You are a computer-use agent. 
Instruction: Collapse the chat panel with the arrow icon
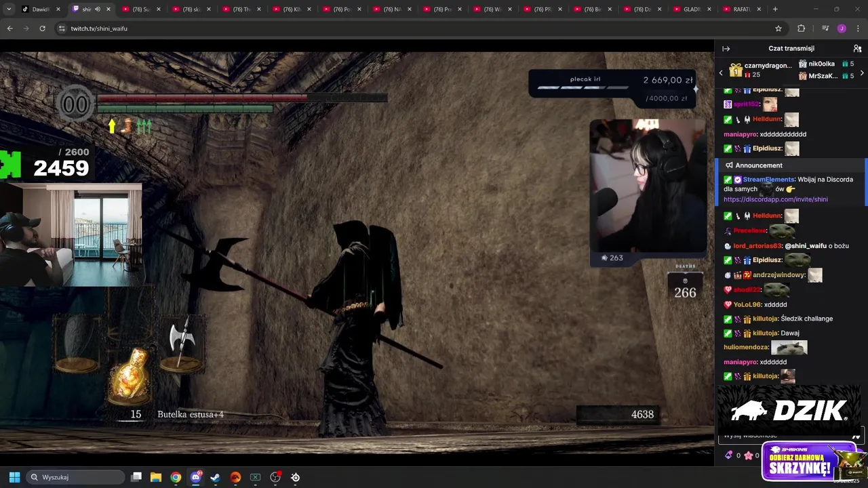click(x=726, y=49)
